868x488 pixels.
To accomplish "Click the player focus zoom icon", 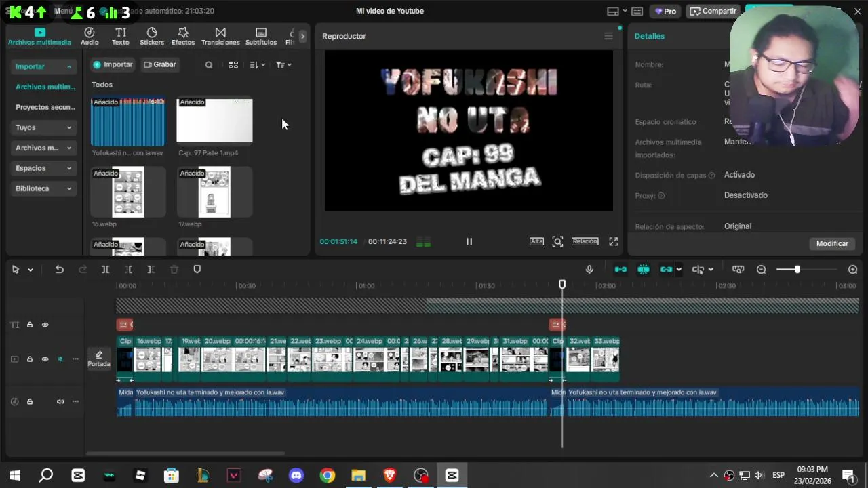I will point(557,241).
